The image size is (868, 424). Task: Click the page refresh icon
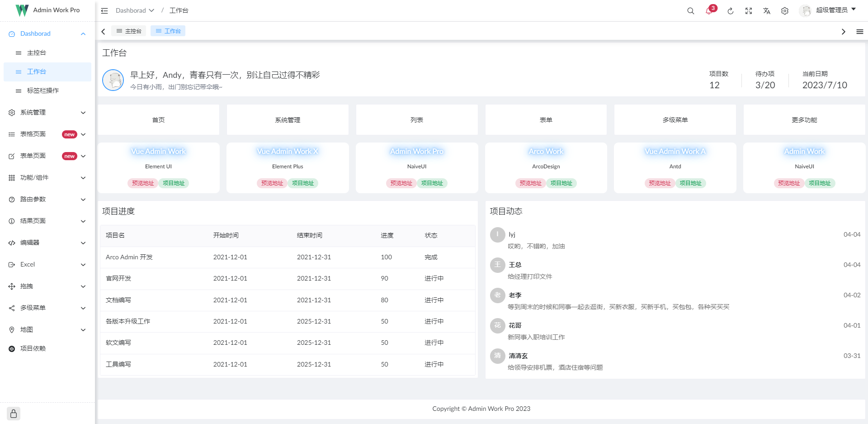pyautogui.click(x=731, y=10)
